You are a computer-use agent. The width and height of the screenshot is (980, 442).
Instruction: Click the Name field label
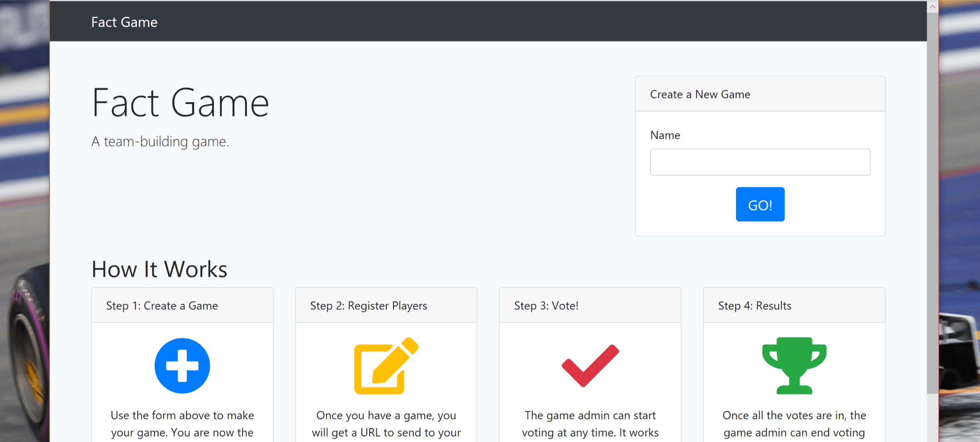[665, 135]
